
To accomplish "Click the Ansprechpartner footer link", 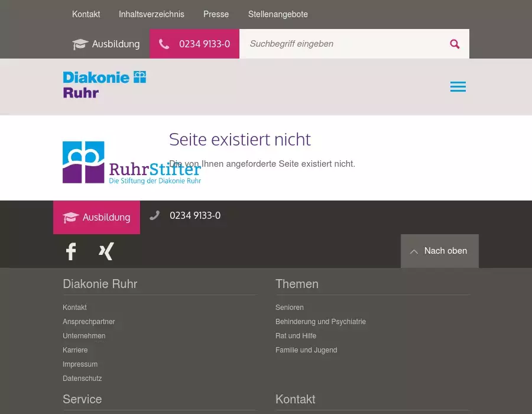I will (89, 321).
